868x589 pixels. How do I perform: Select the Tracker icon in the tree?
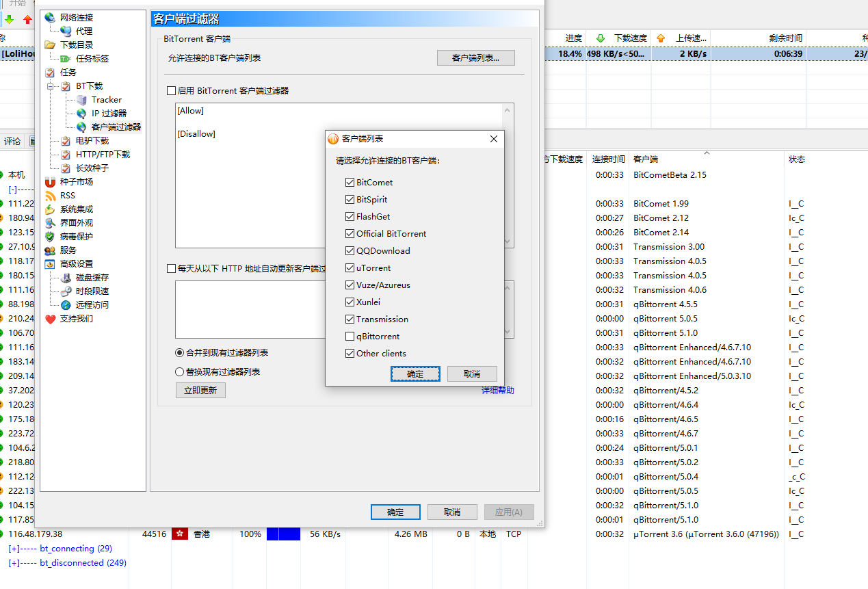(81, 99)
